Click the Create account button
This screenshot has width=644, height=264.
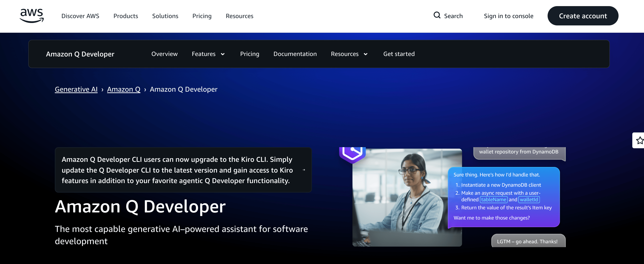click(x=583, y=16)
